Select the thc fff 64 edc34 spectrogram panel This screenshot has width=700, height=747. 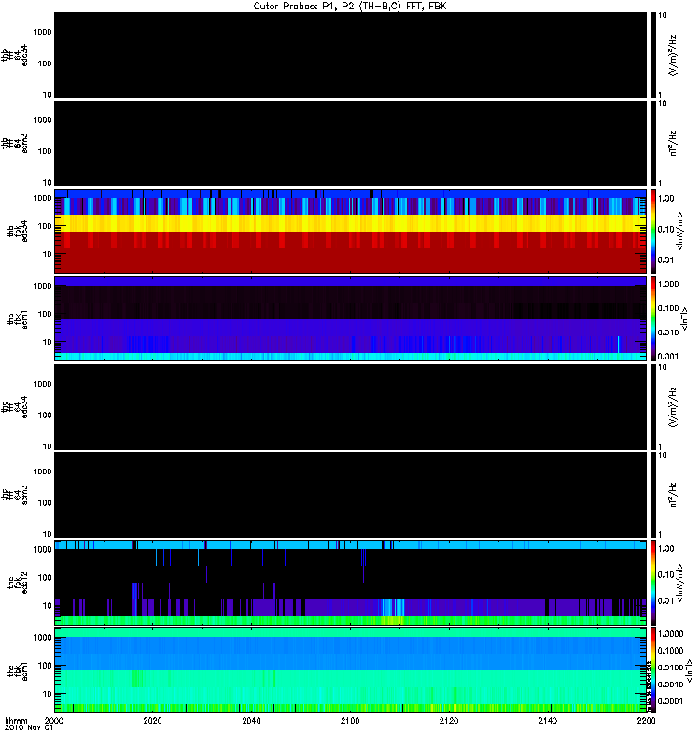(350, 407)
